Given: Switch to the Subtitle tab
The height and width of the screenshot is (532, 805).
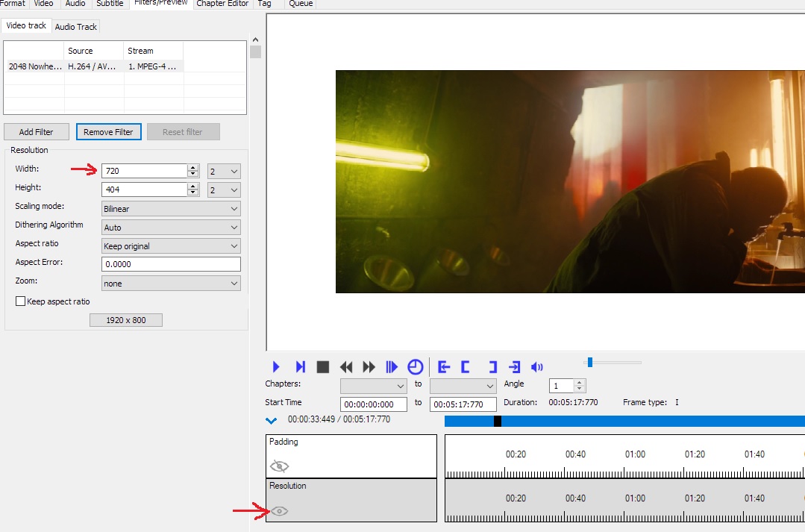Looking at the screenshot, I should coord(110,4).
